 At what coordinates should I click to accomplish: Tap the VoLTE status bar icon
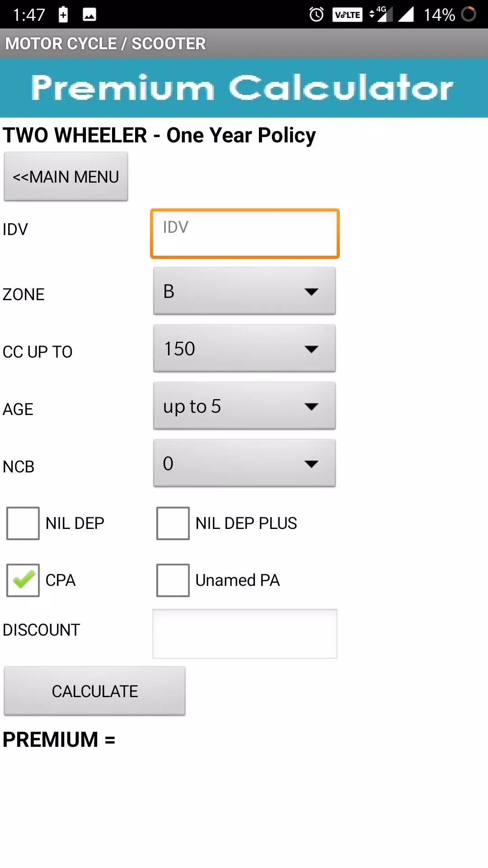point(347,15)
